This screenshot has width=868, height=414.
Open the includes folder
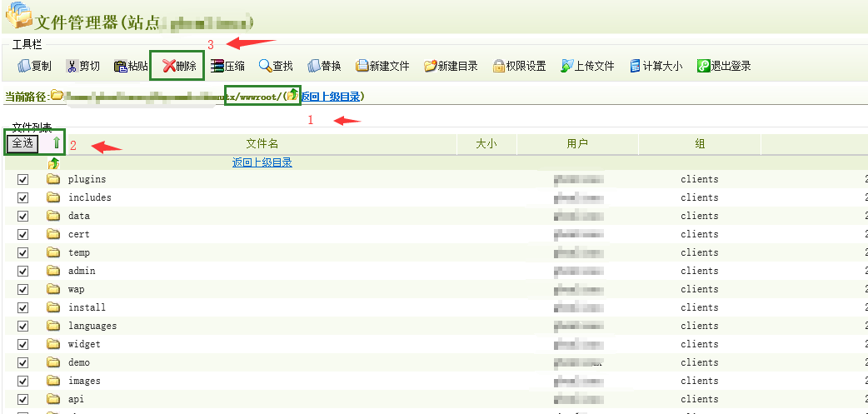pyautogui.click(x=89, y=197)
